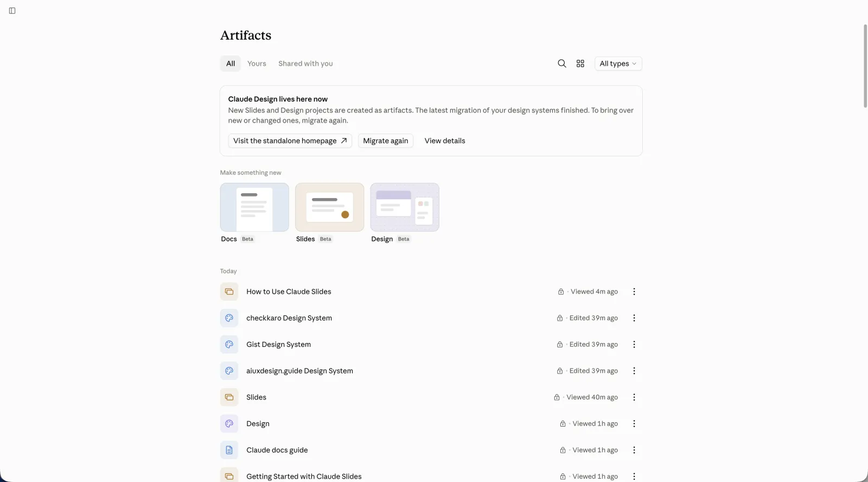Click 'Viewed 40m ago' timestamp
Viewport: 868px width, 482px height.
[592, 397]
